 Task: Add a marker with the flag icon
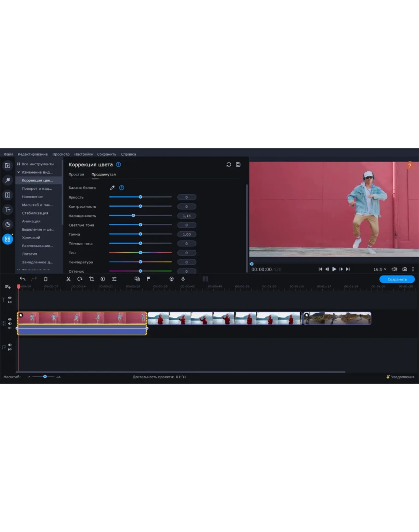pos(149,279)
